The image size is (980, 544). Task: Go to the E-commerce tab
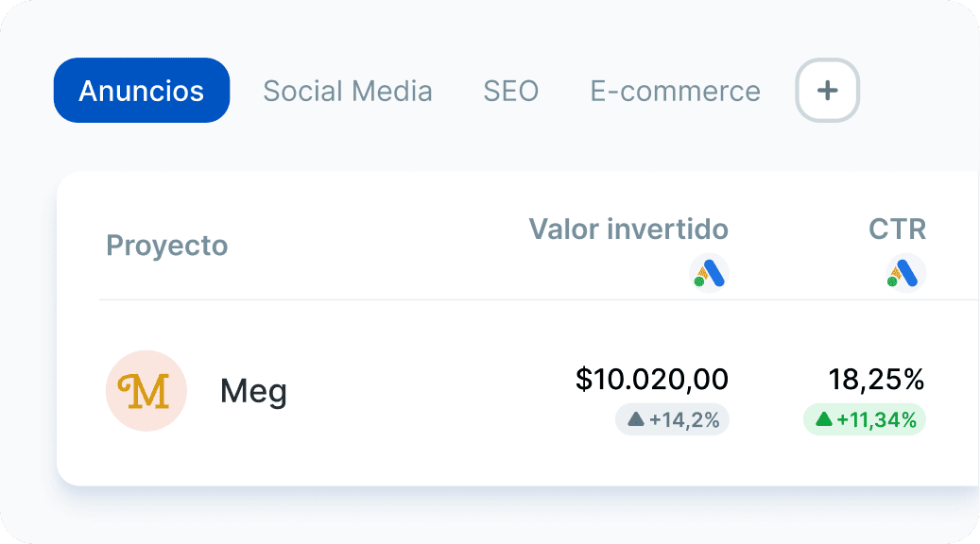(x=675, y=92)
